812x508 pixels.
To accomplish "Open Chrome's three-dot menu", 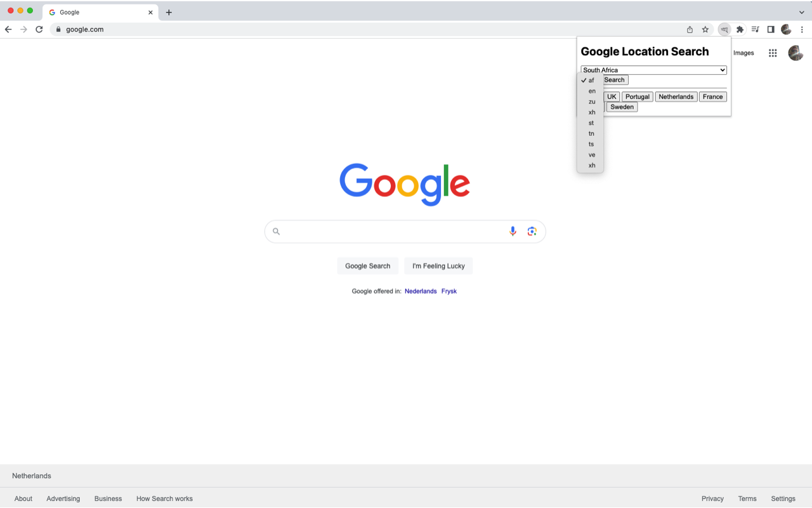I will [x=802, y=29].
